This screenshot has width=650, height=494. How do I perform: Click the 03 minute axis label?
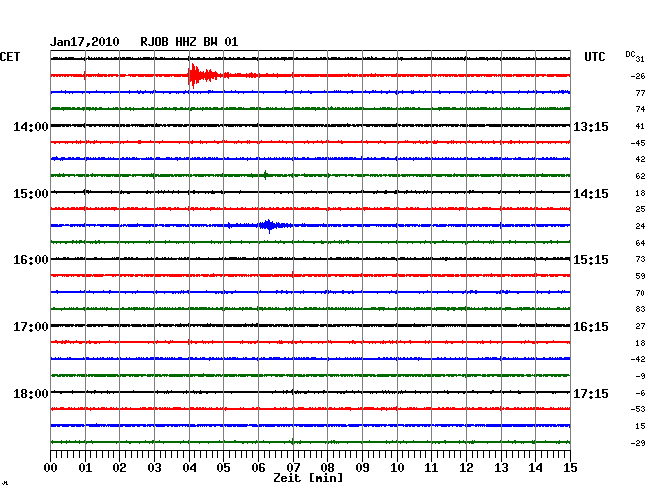155,467
